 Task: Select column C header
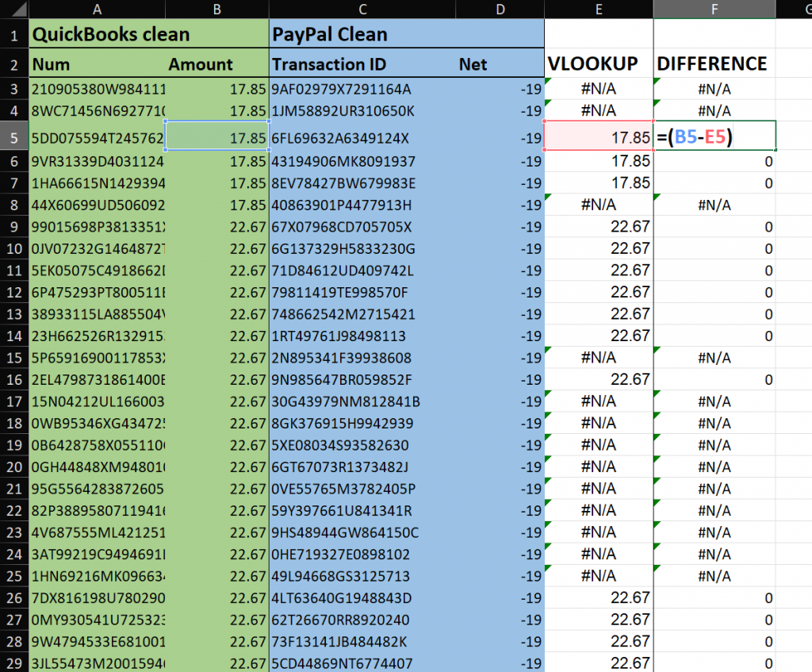point(362,9)
